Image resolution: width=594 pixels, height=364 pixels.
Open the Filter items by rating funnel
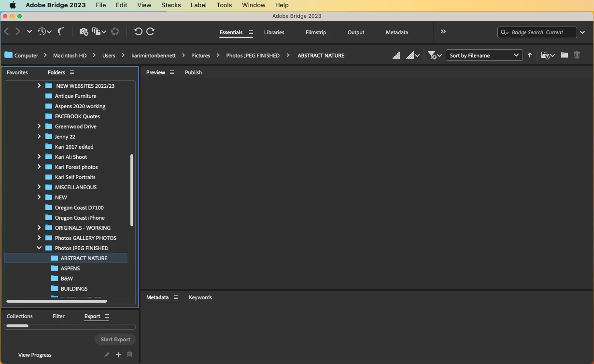click(435, 56)
